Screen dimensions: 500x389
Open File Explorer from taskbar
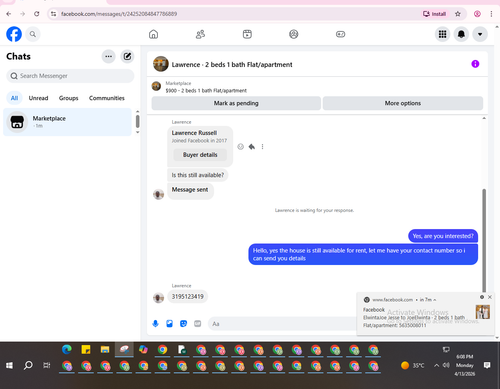[105, 349]
